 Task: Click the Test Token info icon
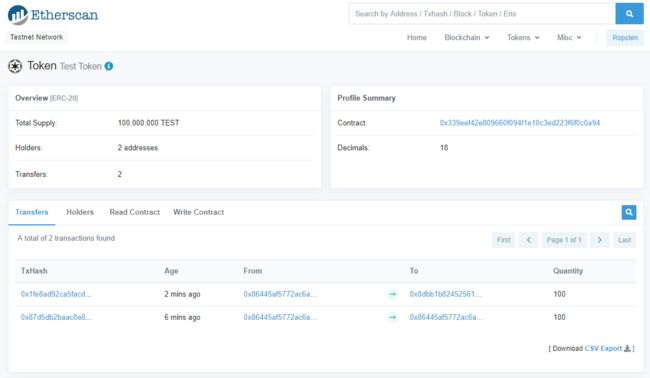point(109,66)
